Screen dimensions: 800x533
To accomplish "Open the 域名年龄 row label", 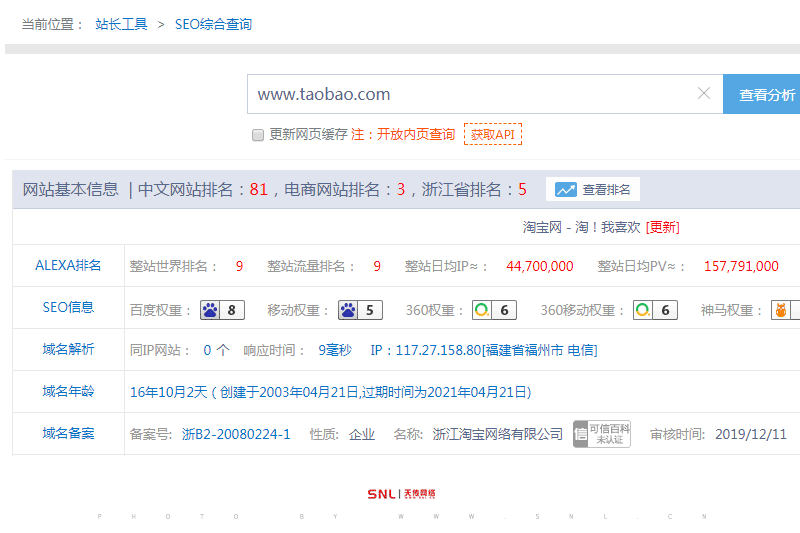I will click(68, 391).
